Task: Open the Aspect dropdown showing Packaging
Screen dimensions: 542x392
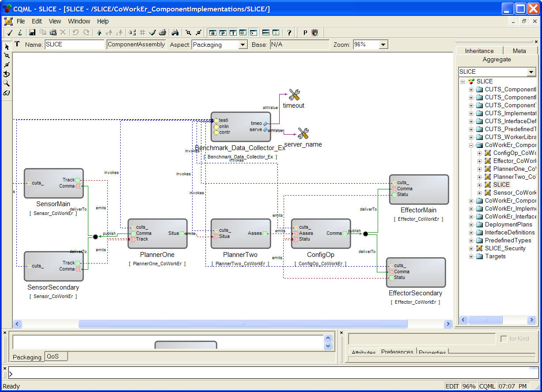Action: point(243,45)
